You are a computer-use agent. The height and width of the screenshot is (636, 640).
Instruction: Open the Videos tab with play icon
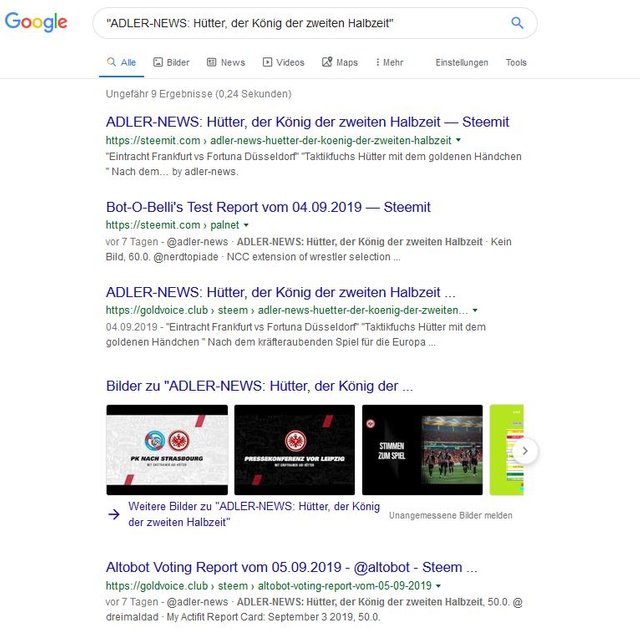point(283,62)
